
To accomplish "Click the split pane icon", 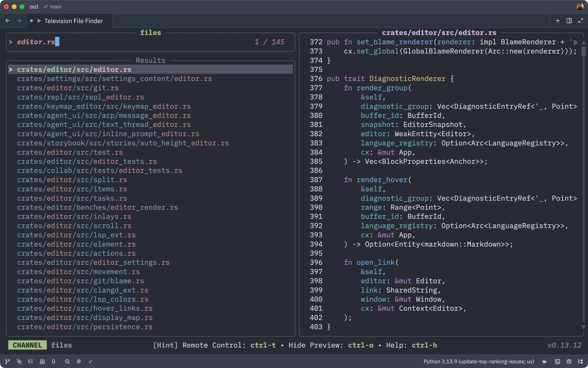I will [569, 21].
